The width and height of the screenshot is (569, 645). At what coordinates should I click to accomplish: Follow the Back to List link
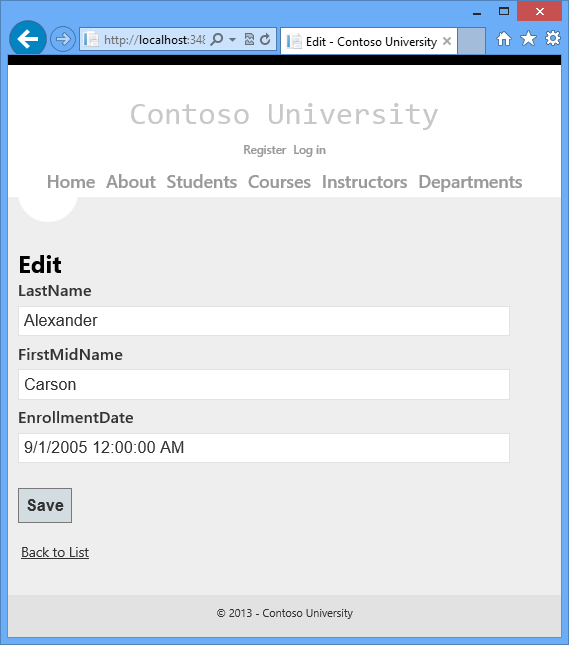coord(55,552)
